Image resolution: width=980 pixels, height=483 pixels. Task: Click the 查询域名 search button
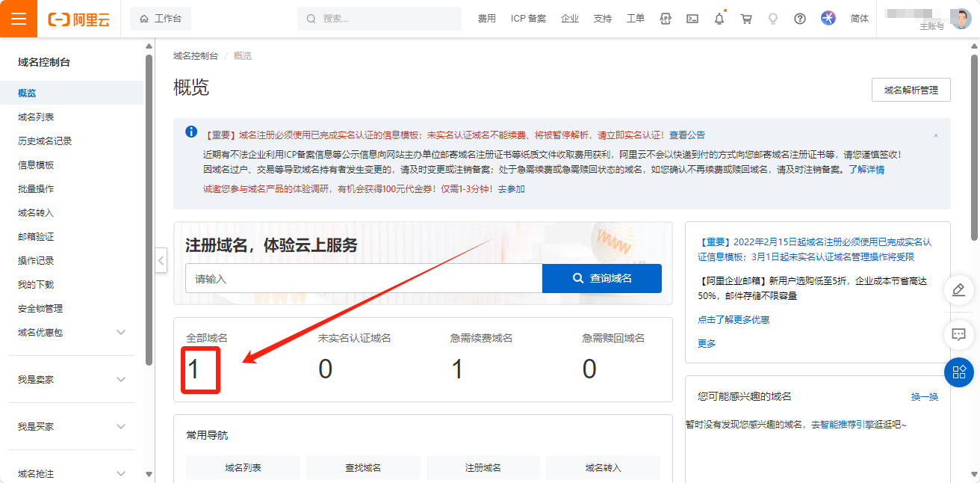point(601,278)
